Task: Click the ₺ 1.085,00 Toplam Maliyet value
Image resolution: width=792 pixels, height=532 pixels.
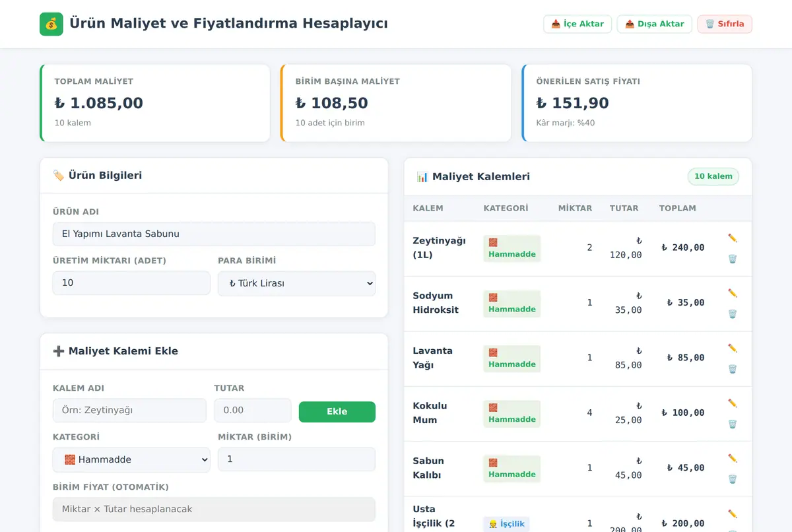Action: coord(98,103)
